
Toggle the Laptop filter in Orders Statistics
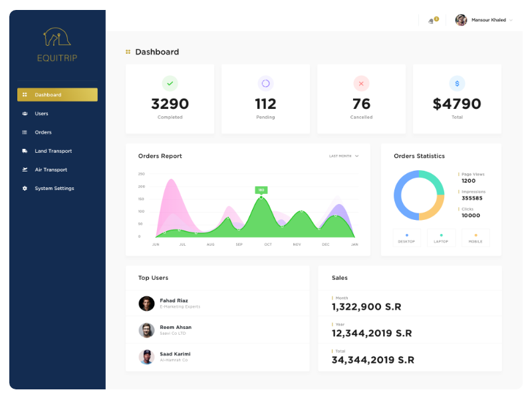442,238
